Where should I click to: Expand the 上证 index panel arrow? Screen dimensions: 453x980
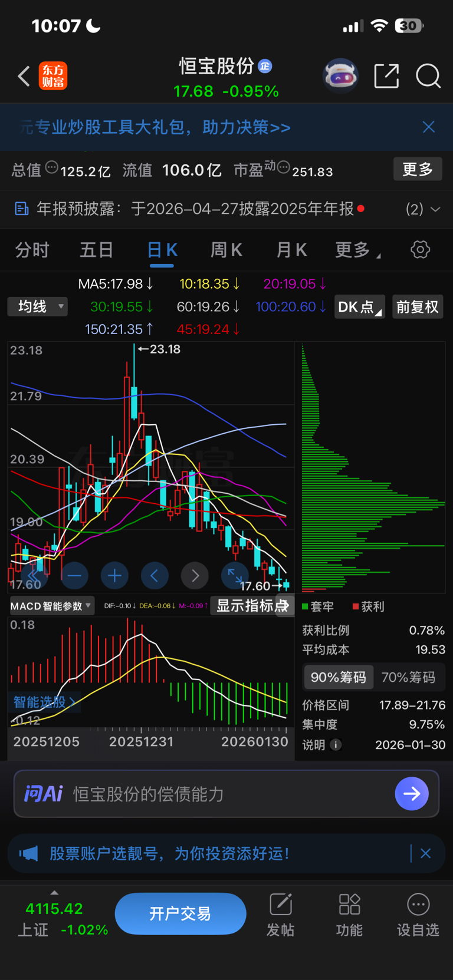(54, 893)
